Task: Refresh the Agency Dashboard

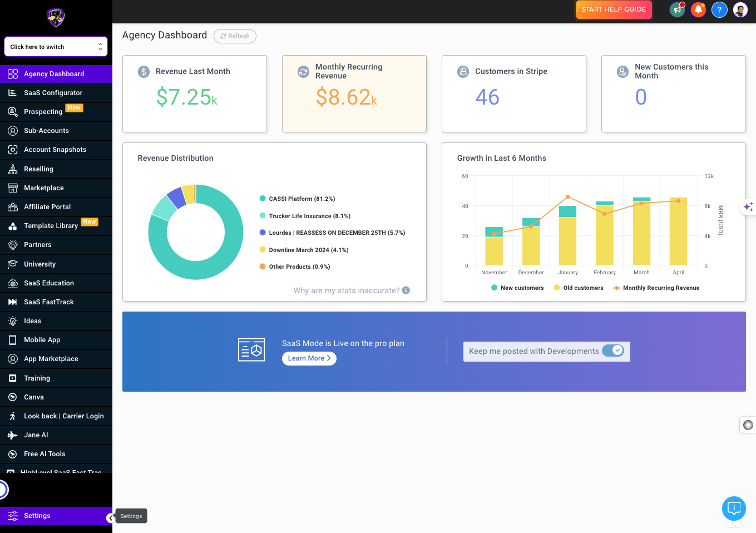Action: (x=235, y=36)
